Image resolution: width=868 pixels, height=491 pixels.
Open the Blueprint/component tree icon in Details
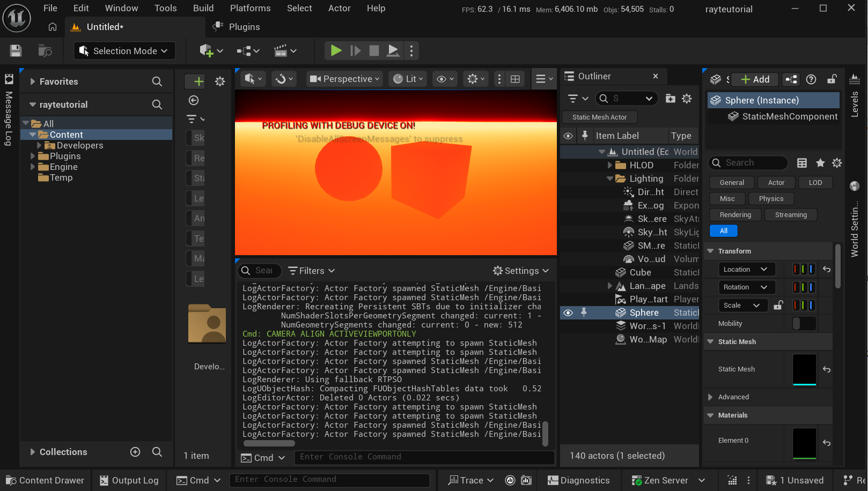click(791, 79)
